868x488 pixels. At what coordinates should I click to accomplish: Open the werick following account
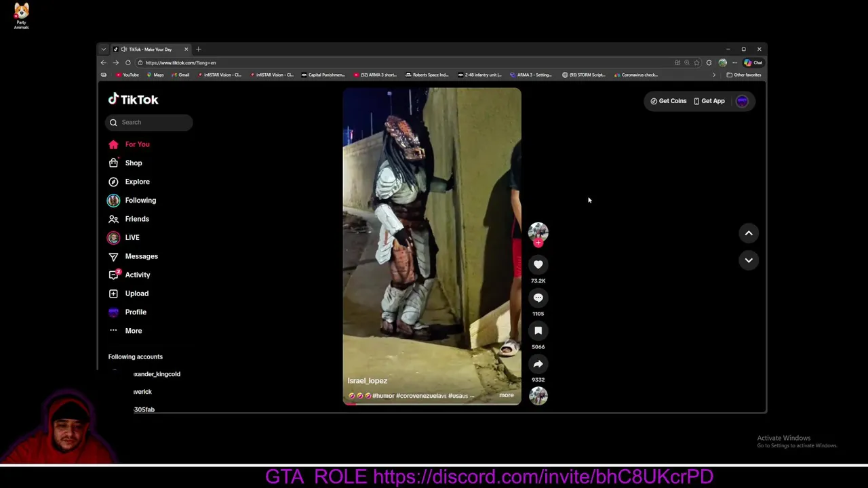(142, 392)
